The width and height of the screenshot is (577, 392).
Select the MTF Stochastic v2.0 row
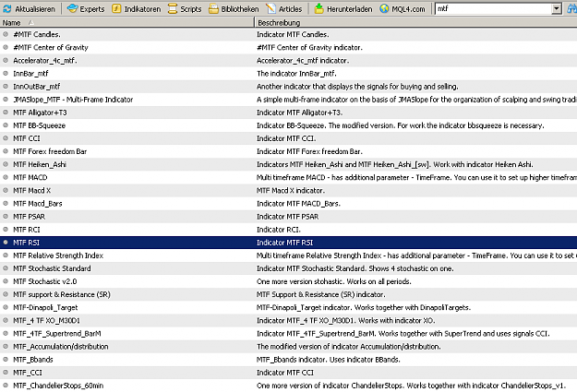(x=288, y=281)
